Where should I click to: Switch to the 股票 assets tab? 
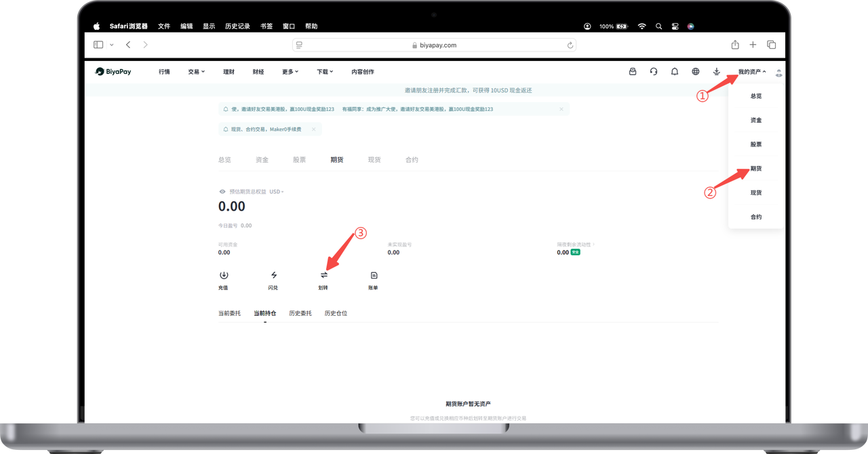click(x=299, y=160)
